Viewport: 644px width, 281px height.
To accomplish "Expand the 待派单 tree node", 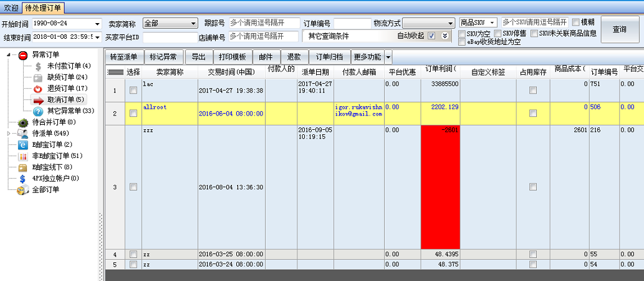I will click(x=9, y=134).
